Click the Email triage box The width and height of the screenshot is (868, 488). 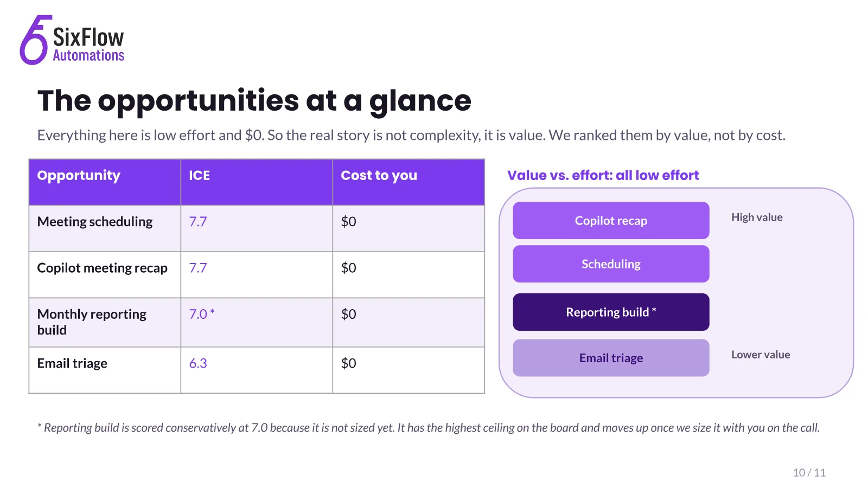coord(611,358)
